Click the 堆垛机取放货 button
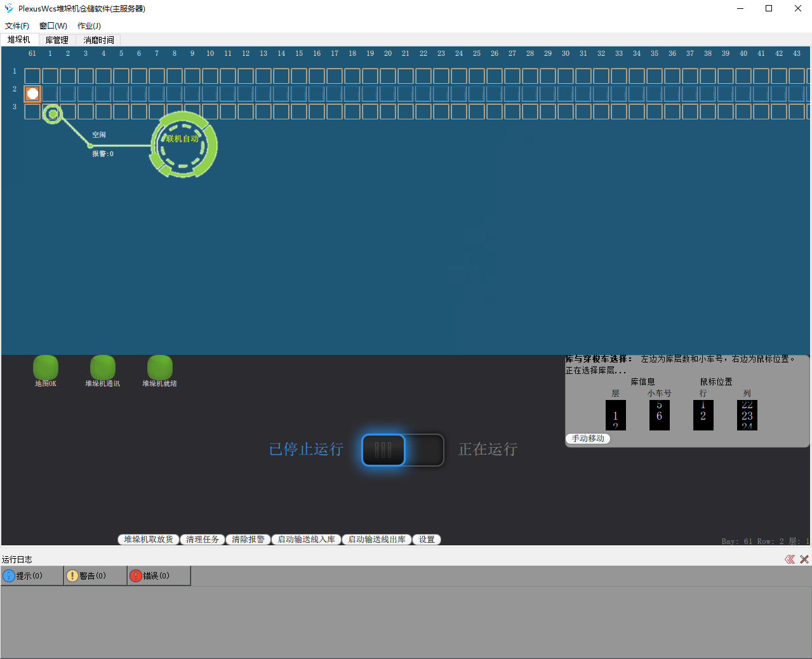Screen dimensions: 812x659 (149, 540)
